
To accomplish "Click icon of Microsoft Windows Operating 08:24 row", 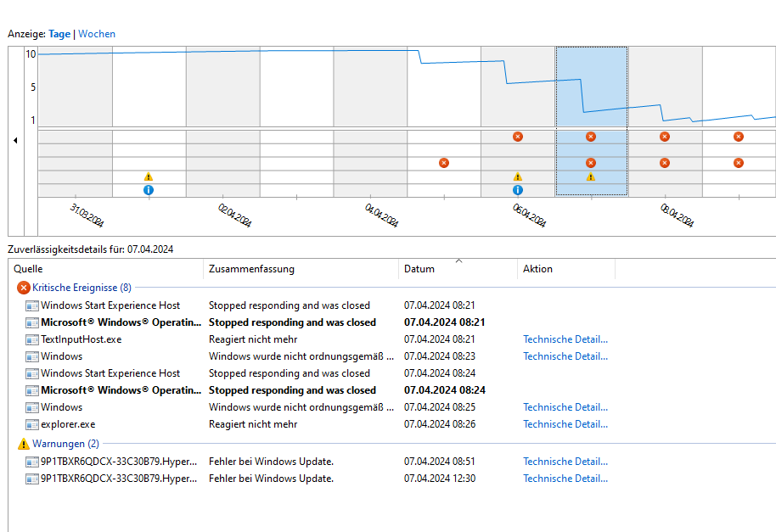I will coord(32,390).
